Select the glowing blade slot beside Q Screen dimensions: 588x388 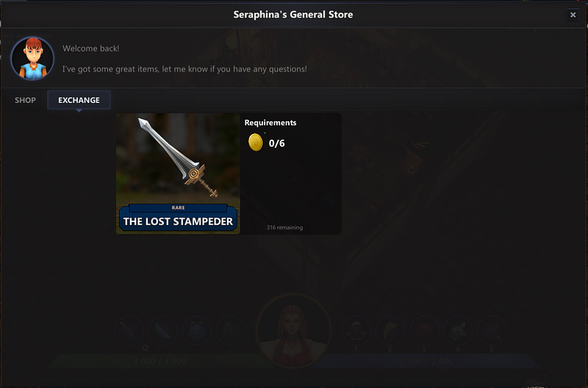coord(162,331)
